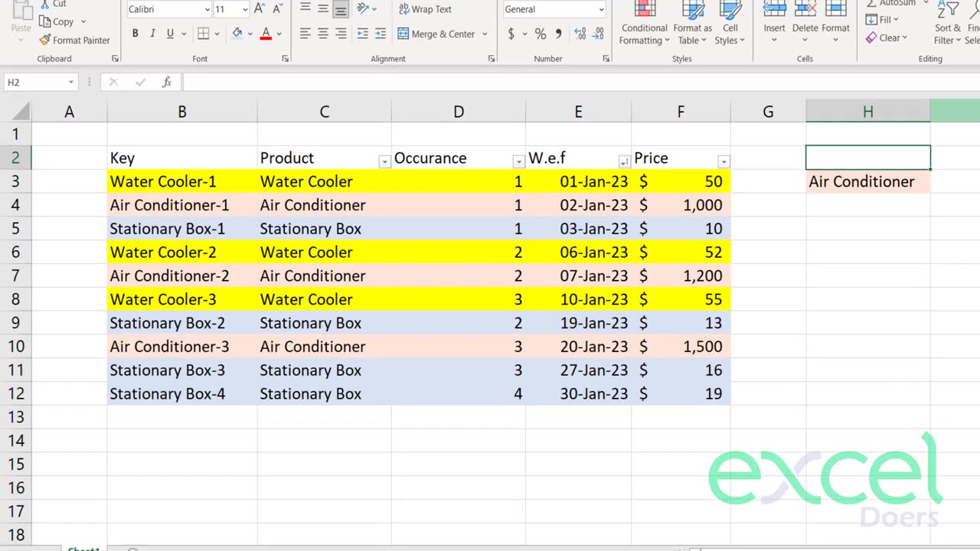Toggle Italic formatting
The height and width of the screenshot is (551, 980).
pos(152,34)
